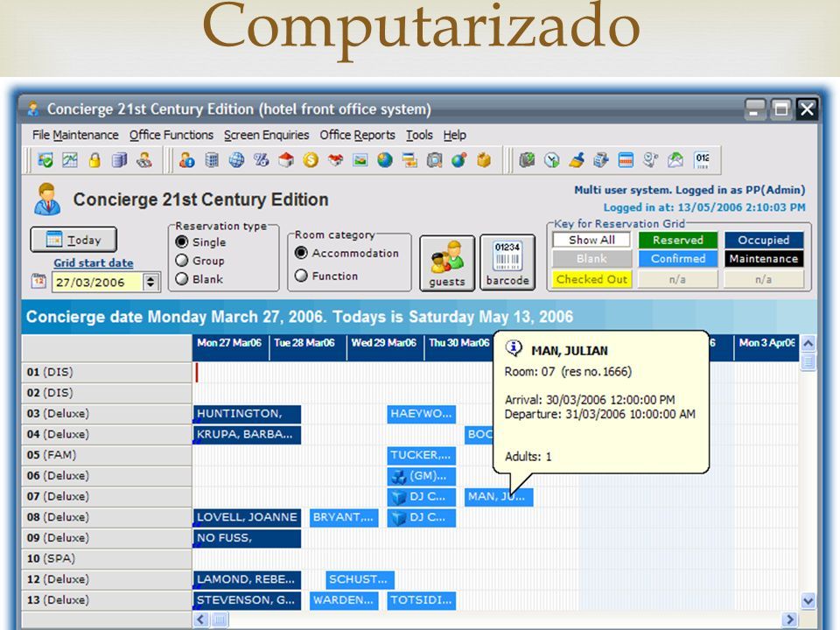
Task: Select the Blank reservation type
Action: [x=182, y=279]
